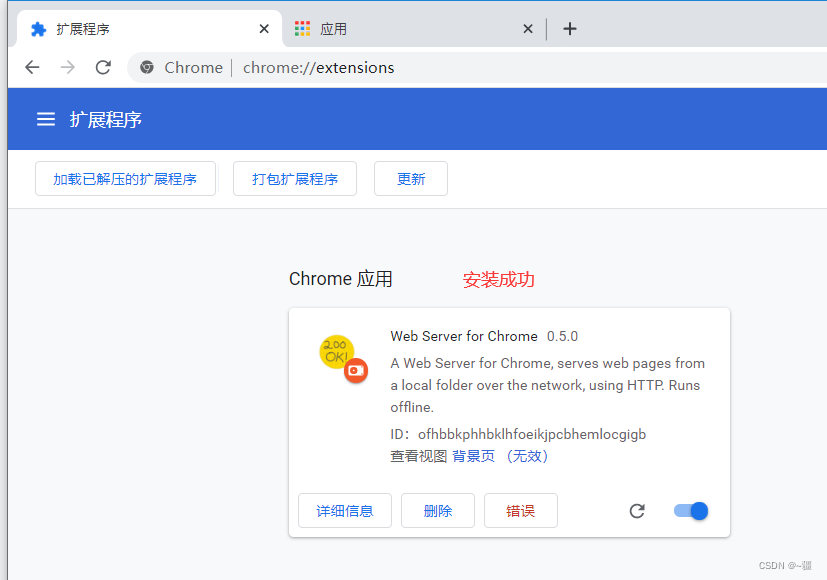Click the 加载已解压的扩展程序 button
This screenshot has width=827, height=580.
tap(126, 179)
